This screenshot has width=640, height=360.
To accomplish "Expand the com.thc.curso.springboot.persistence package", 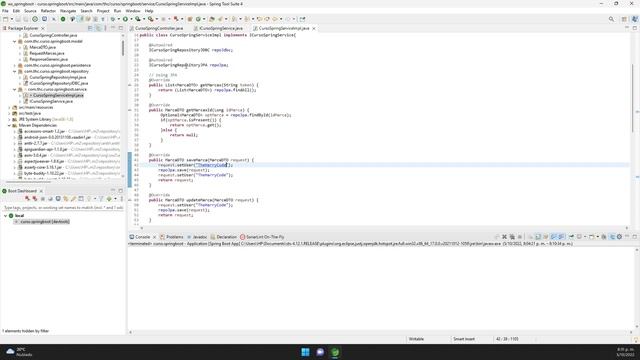I will tap(15, 65).
